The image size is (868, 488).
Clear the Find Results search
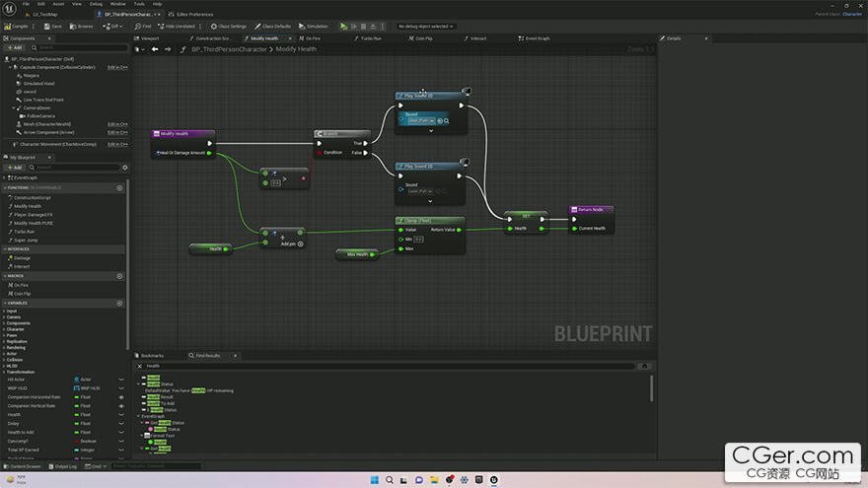[139, 367]
